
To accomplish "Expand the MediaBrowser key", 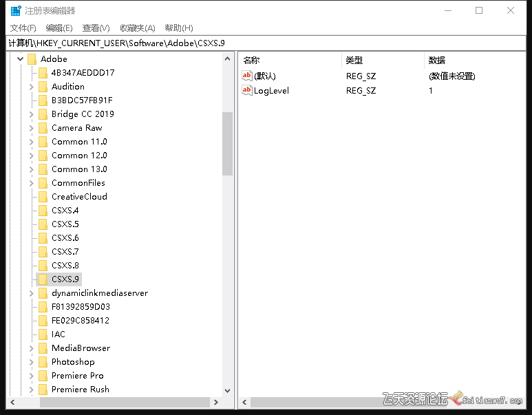I will point(32,348).
